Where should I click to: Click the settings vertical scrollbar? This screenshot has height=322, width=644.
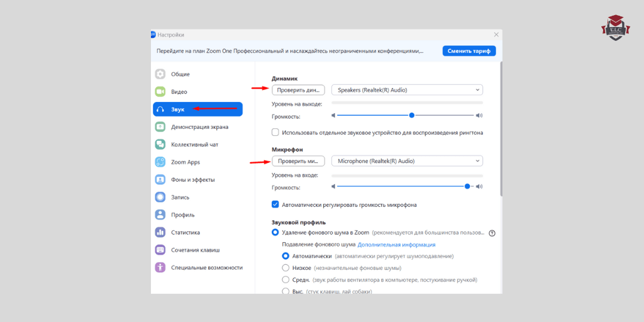coord(501,128)
